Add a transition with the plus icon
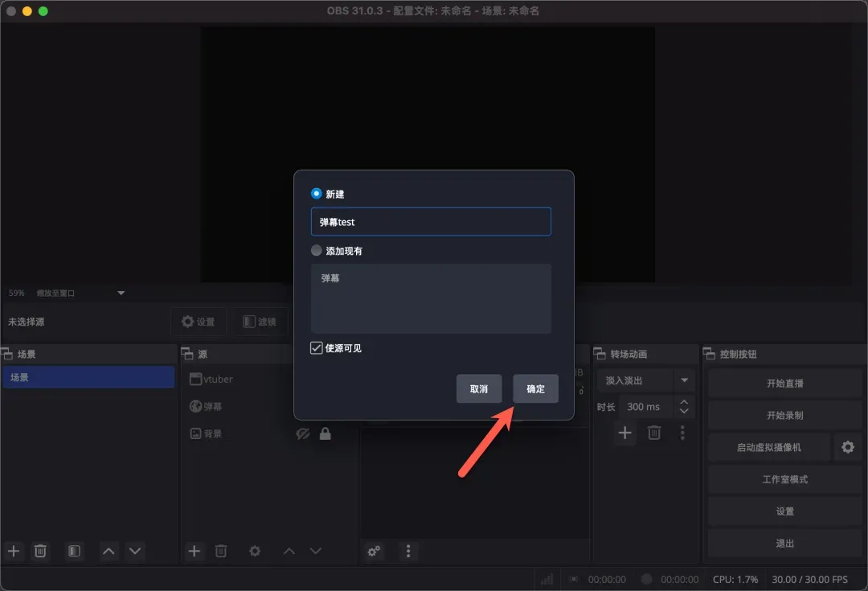 [x=625, y=433]
